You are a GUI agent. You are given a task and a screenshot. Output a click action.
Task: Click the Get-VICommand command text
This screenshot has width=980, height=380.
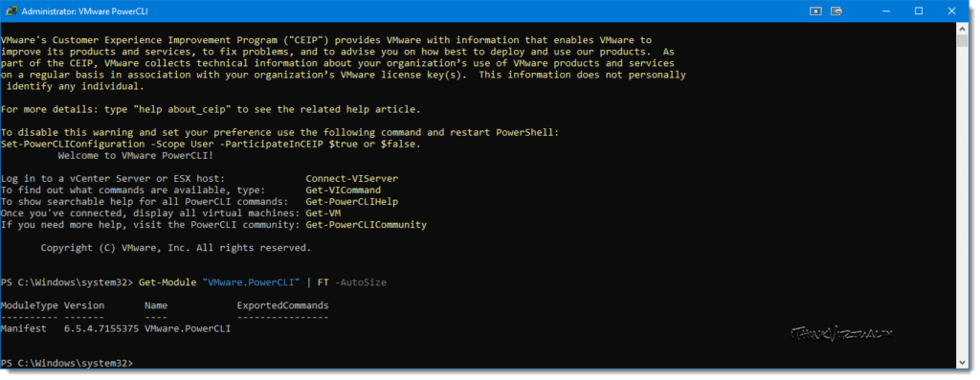pyautogui.click(x=344, y=190)
